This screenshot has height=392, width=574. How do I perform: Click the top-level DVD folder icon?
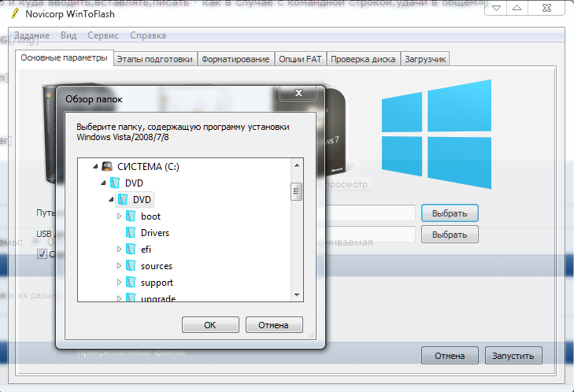pos(115,183)
